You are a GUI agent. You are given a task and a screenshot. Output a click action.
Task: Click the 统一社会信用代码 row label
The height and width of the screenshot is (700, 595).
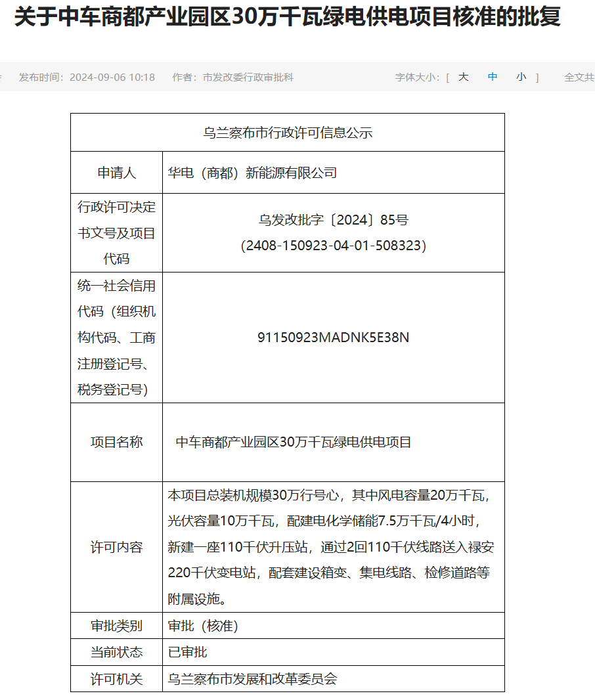[116, 338]
